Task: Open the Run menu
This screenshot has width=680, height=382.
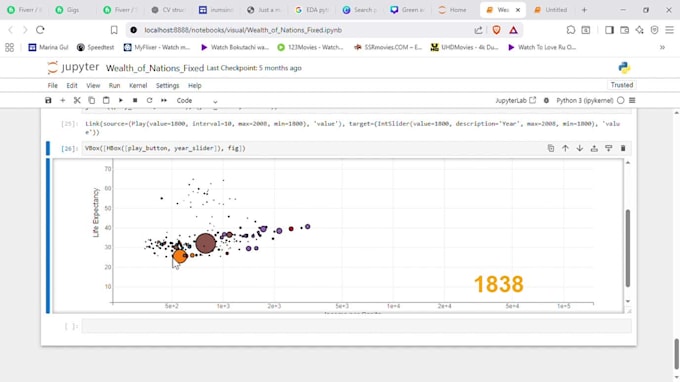Action: (114, 85)
